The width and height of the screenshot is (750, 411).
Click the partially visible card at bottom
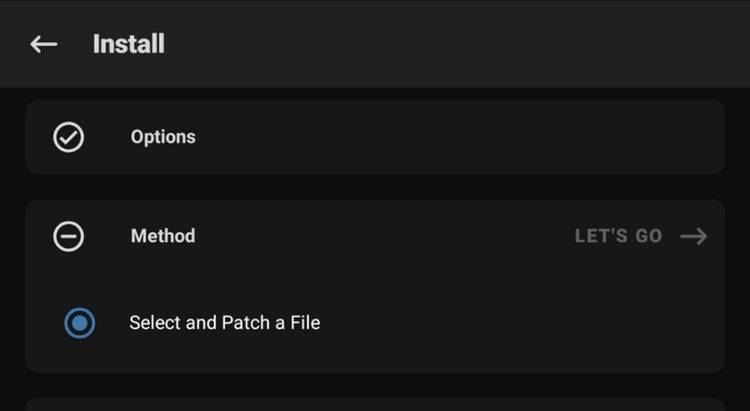click(x=375, y=404)
